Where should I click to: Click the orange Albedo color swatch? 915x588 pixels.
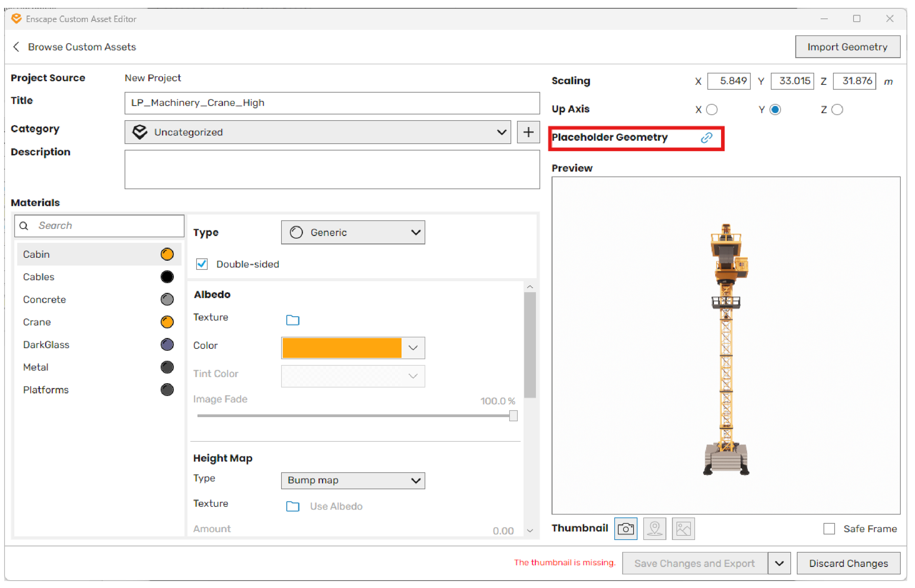coord(342,348)
